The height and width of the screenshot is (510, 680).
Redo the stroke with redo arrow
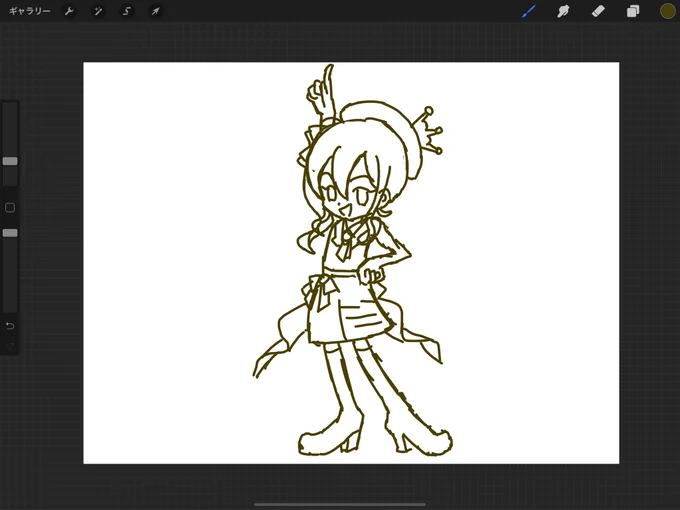pos(10,345)
